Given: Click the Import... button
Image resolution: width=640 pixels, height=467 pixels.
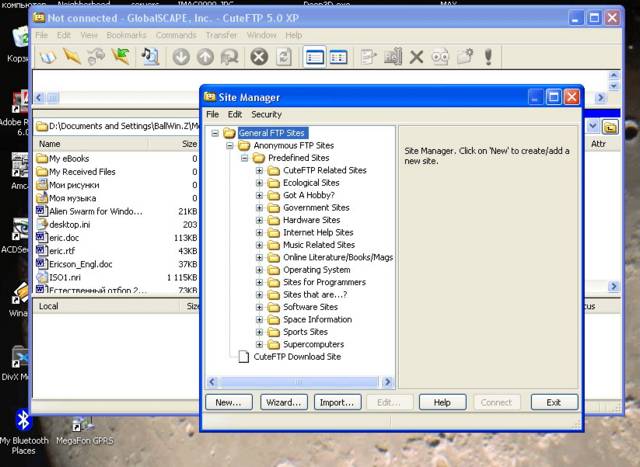Looking at the screenshot, I should tap(338, 403).
